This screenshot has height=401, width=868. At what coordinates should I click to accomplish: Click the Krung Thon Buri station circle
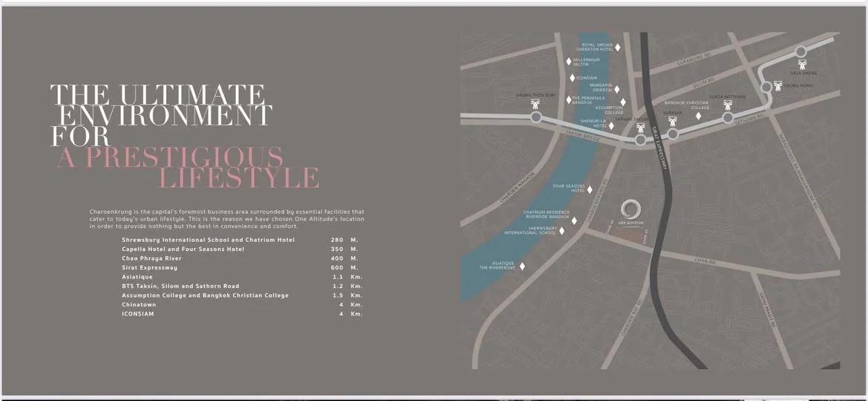coord(536,117)
